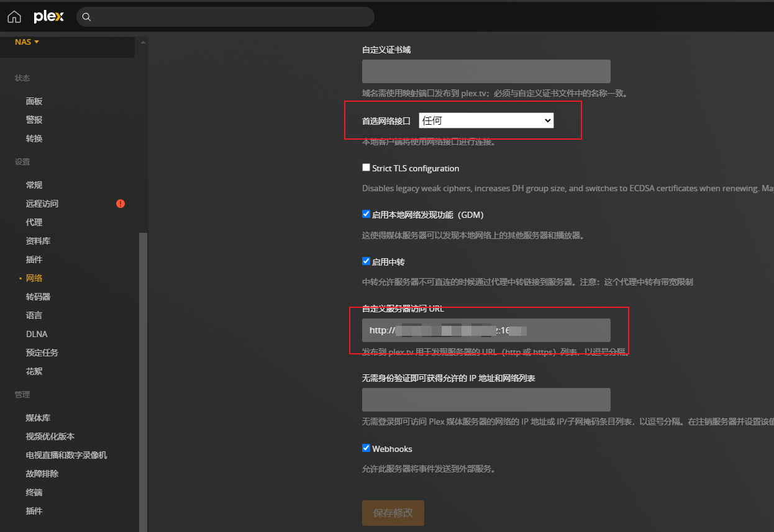Open 常规 settings
The width and height of the screenshot is (774, 532).
tap(34, 185)
